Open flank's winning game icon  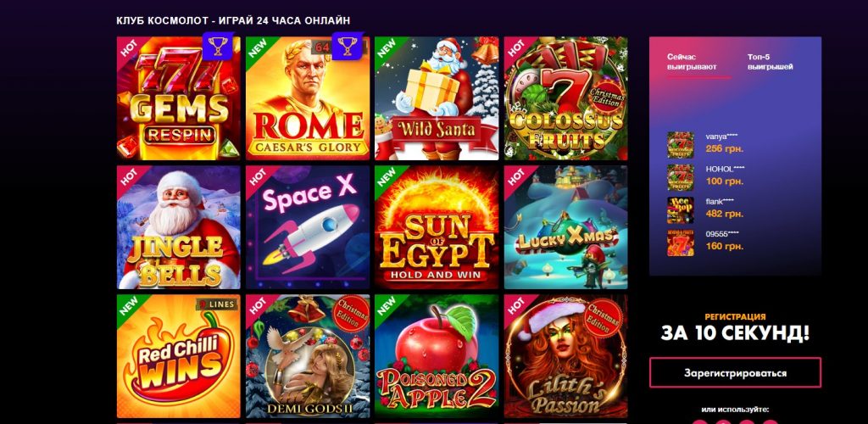[681, 210]
